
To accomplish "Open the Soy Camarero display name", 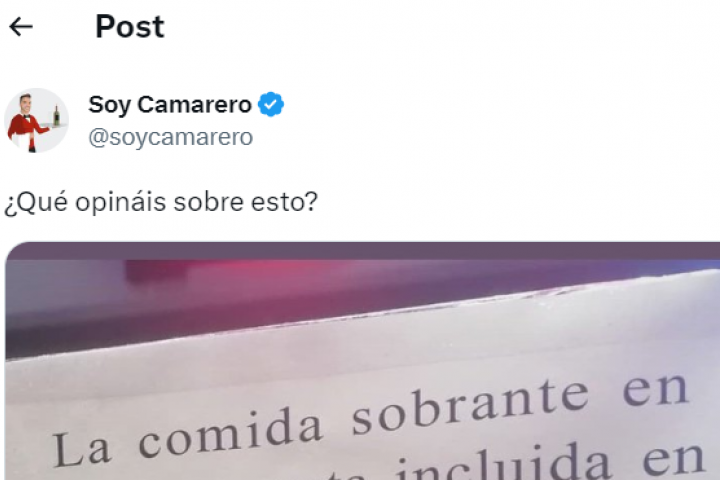I will pyautogui.click(x=170, y=105).
